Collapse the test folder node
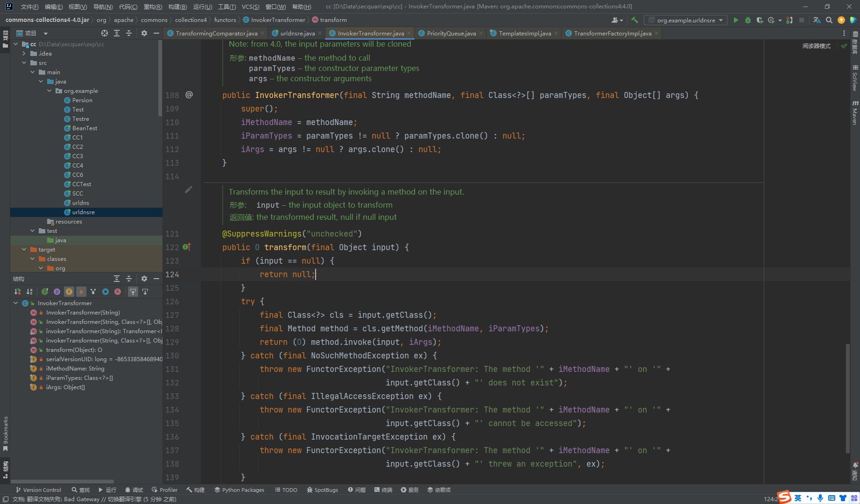 pyautogui.click(x=32, y=231)
